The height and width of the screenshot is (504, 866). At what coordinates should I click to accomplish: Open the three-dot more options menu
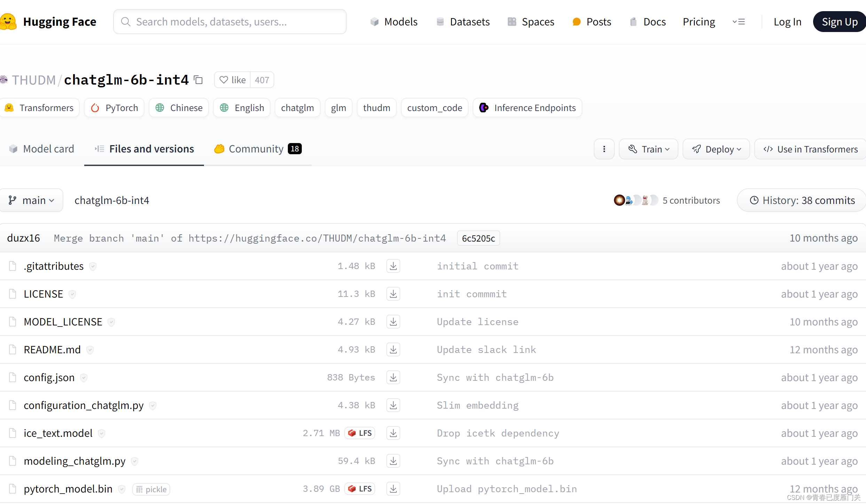click(x=604, y=149)
